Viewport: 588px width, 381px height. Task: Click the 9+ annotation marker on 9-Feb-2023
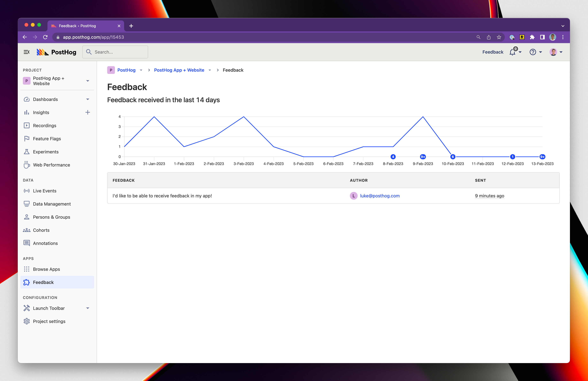423,157
